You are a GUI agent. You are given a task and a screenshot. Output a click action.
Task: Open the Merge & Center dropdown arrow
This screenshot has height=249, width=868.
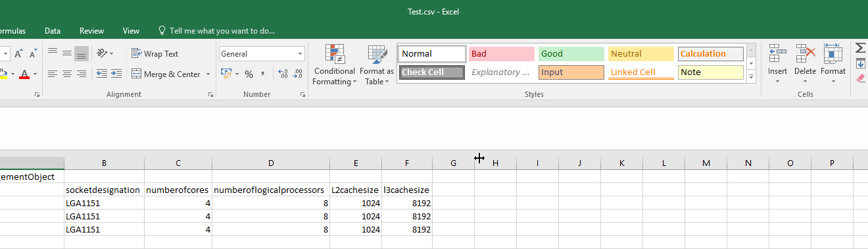pos(208,74)
